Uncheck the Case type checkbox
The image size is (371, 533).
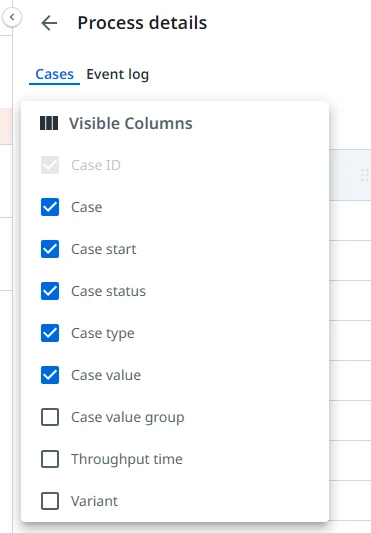[x=50, y=333]
